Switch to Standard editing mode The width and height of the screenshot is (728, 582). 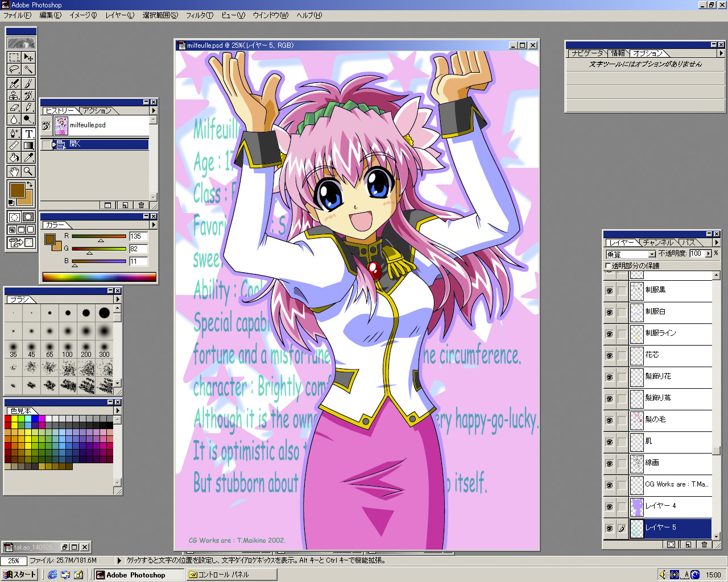[x=14, y=217]
